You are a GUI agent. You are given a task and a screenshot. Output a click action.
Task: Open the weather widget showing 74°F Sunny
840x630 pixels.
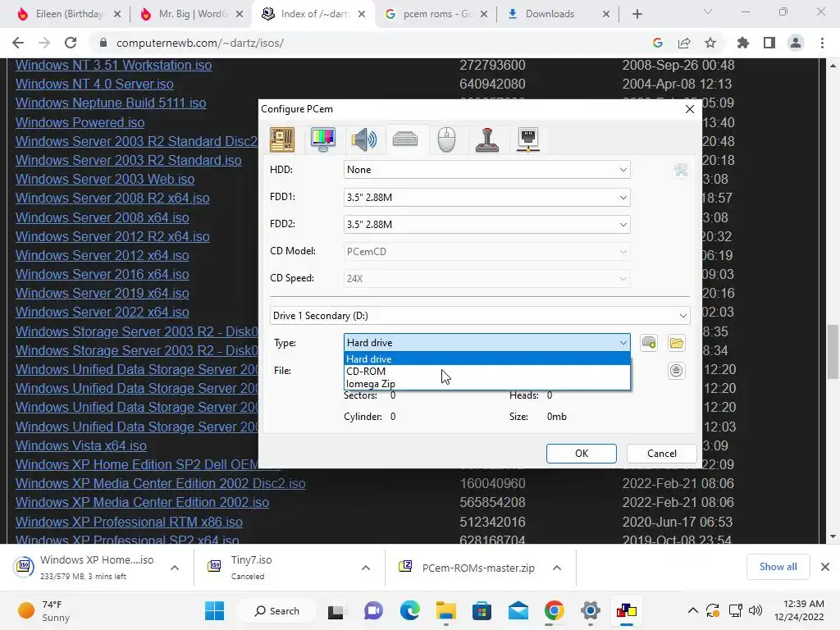click(44, 610)
